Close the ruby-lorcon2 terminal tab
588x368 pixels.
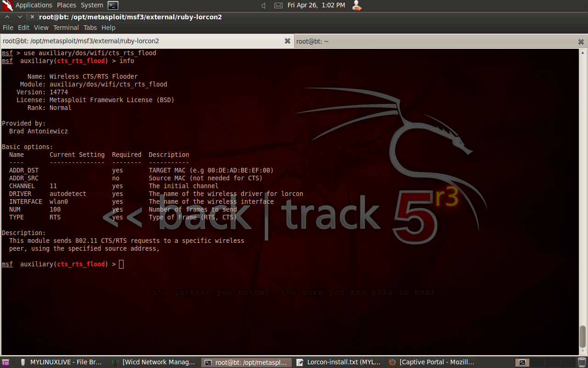pyautogui.click(x=288, y=41)
